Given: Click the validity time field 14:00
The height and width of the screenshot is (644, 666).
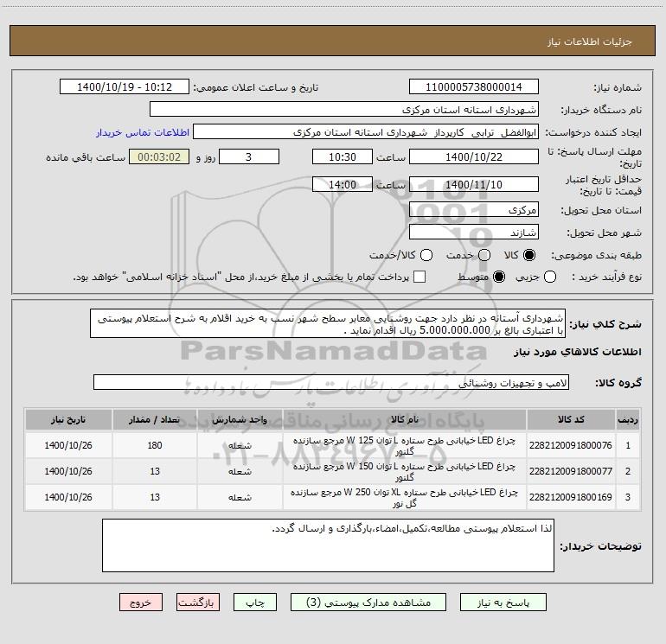Looking at the screenshot, I should (343, 185).
